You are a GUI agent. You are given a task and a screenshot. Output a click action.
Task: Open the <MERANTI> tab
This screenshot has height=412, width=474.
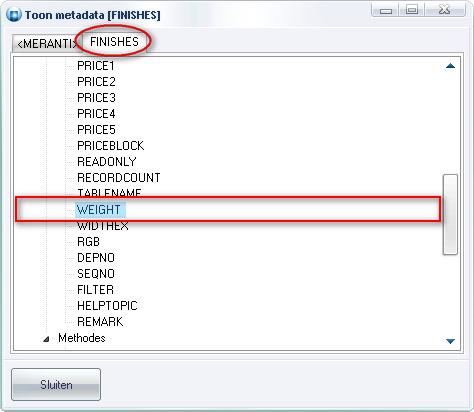pos(46,44)
